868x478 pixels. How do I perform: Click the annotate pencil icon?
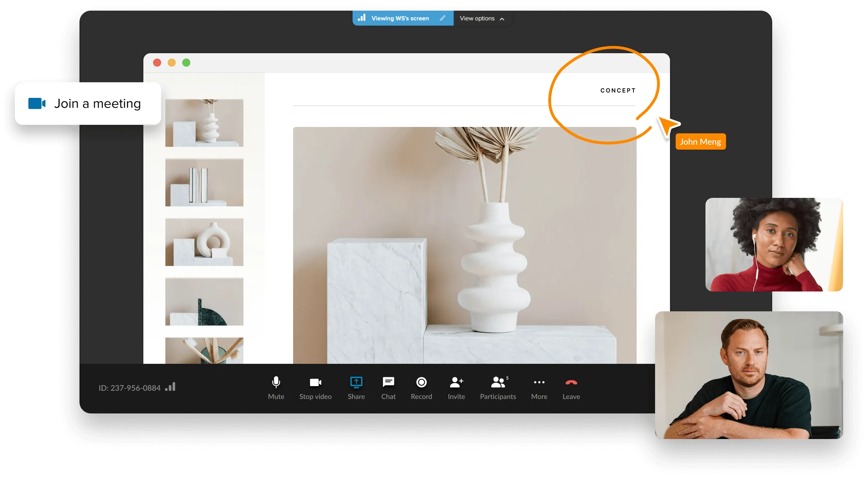coord(443,18)
